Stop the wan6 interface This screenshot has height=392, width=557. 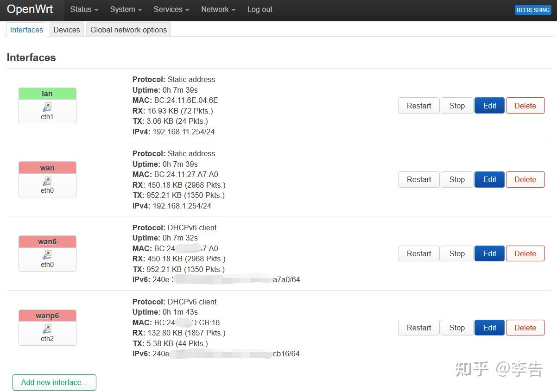(456, 253)
